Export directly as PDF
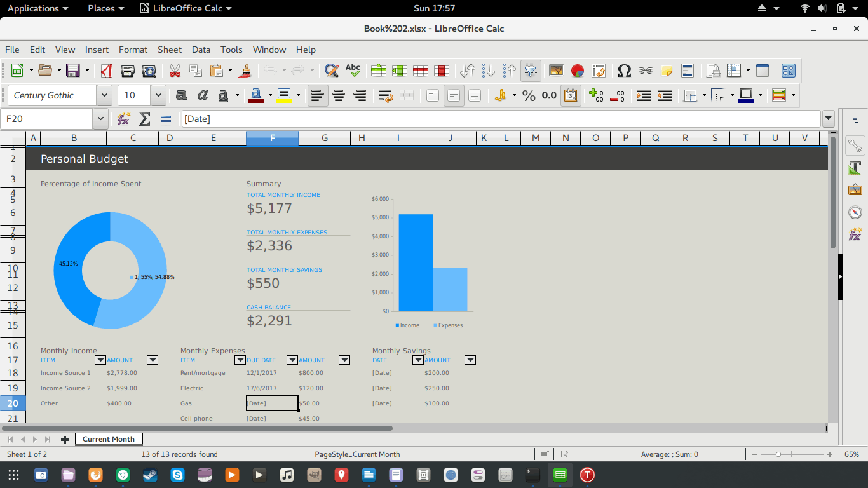 click(x=107, y=71)
